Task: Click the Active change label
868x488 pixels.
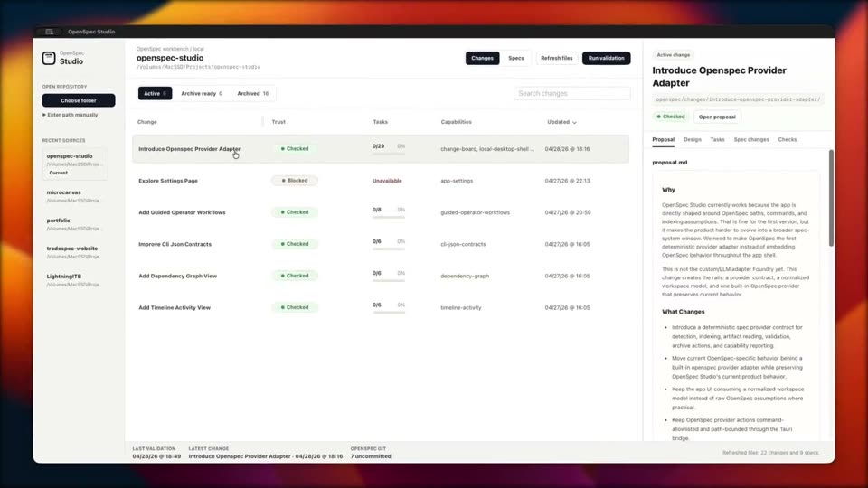Action: pyautogui.click(x=673, y=55)
